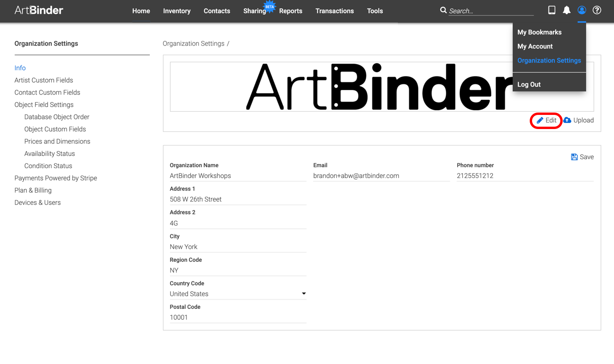This screenshot has width=614, height=364.
Task: Open the Contacts menu
Action: coord(217,11)
